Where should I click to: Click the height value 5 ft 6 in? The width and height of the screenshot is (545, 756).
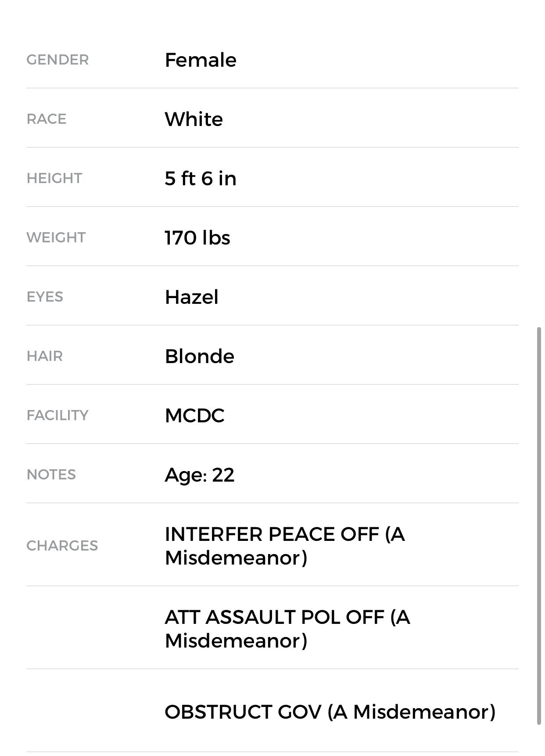coord(201,179)
